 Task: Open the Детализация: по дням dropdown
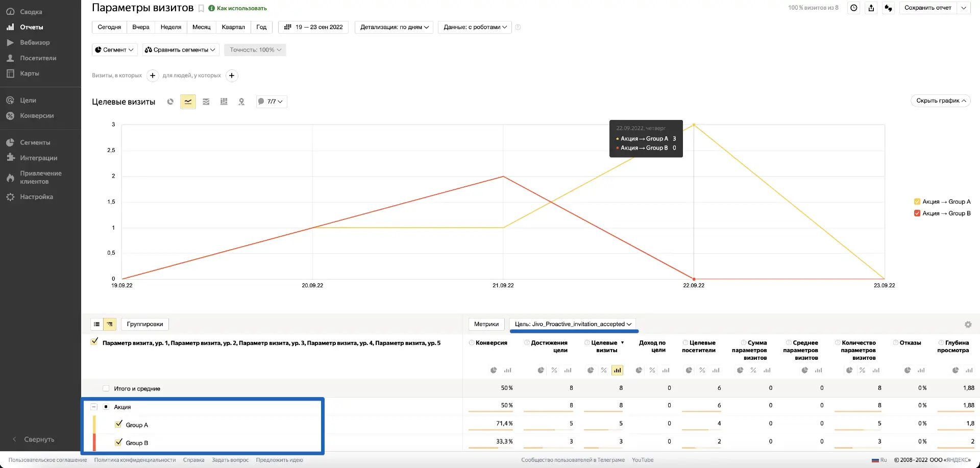pyautogui.click(x=394, y=27)
